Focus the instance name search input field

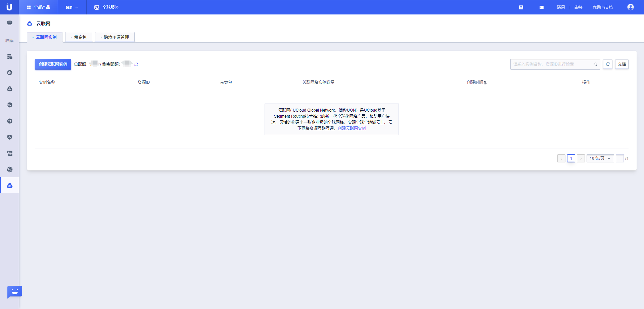(551, 64)
